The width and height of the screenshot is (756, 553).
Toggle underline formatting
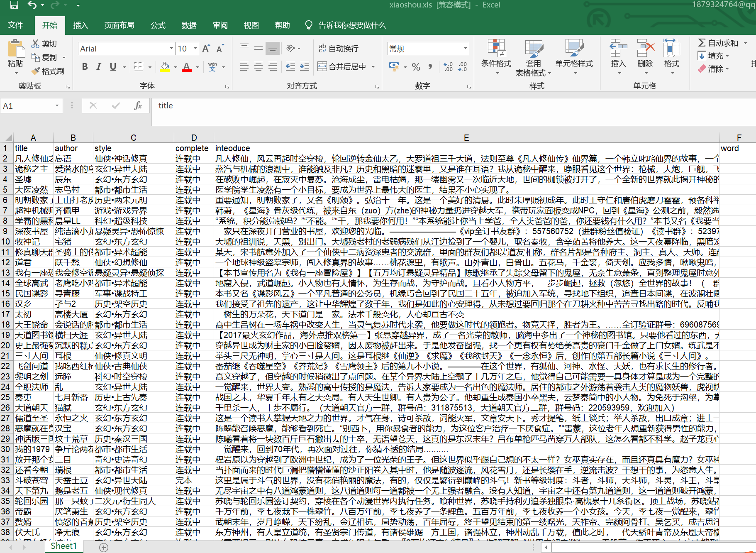(113, 66)
